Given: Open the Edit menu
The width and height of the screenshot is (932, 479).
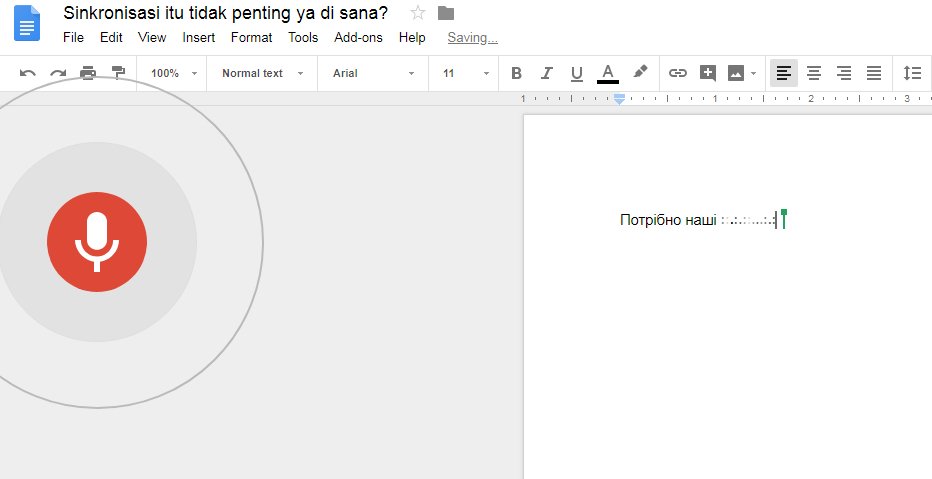Looking at the screenshot, I should pos(111,37).
